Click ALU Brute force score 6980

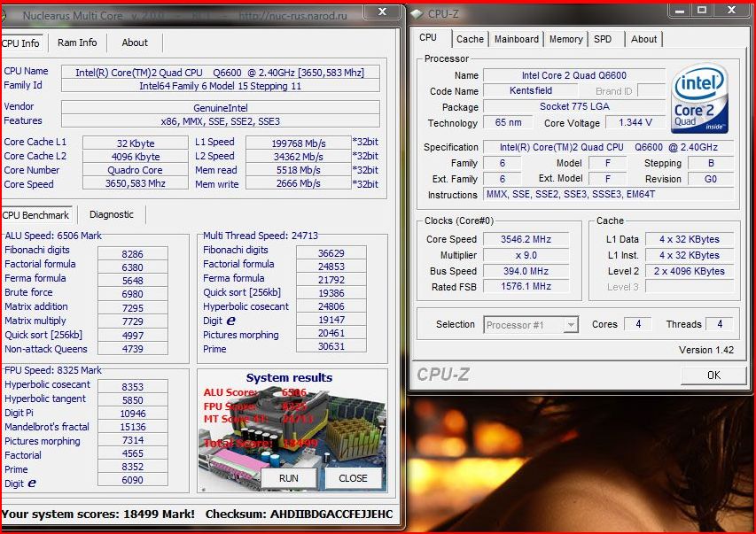pyautogui.click(x=133, y=294)
